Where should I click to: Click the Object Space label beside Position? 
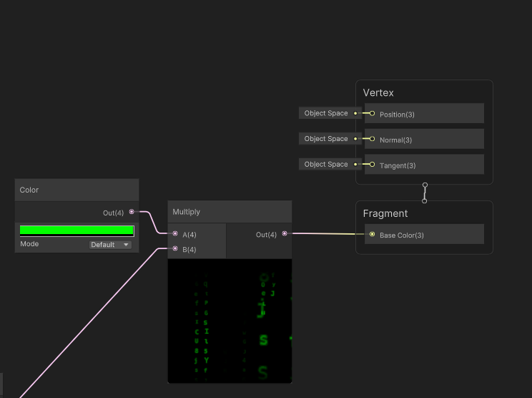326,113
